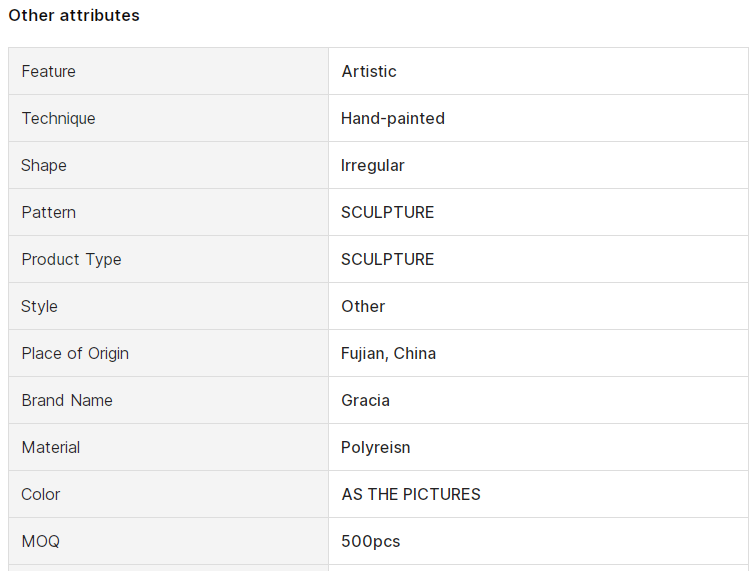Viewport: 752px width, 571px height.
Task: Click SCULPTURE value in Product Type row
Action: [388, 259]
